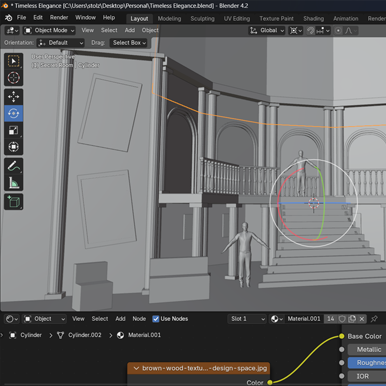The height and width of the screenshot is (386, 386).
Task: Select the Annotate pencil tool
Action: point(13,166)
